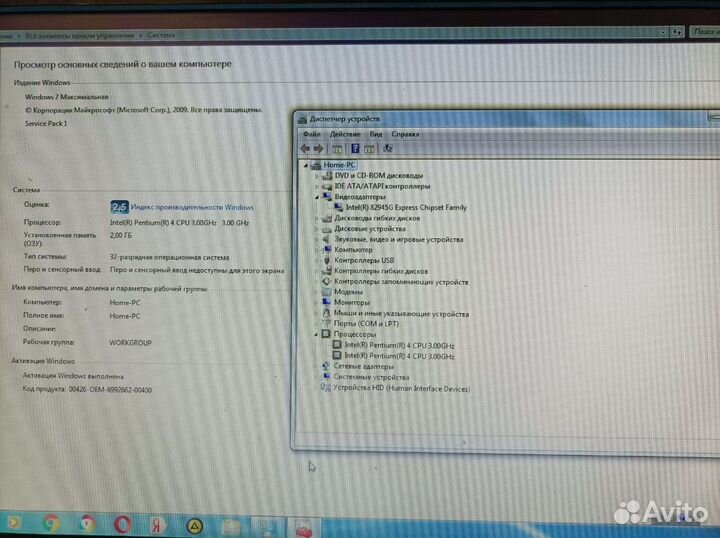Collapse the Видеоадаптеры tree node
This screenshot has height=538, width=720.
(x=317, y=197)
